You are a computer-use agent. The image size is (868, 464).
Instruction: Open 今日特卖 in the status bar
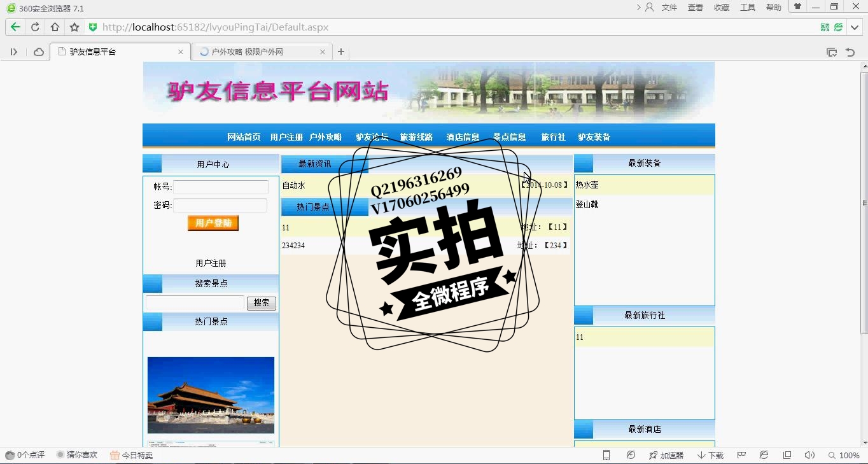[132, 455]
